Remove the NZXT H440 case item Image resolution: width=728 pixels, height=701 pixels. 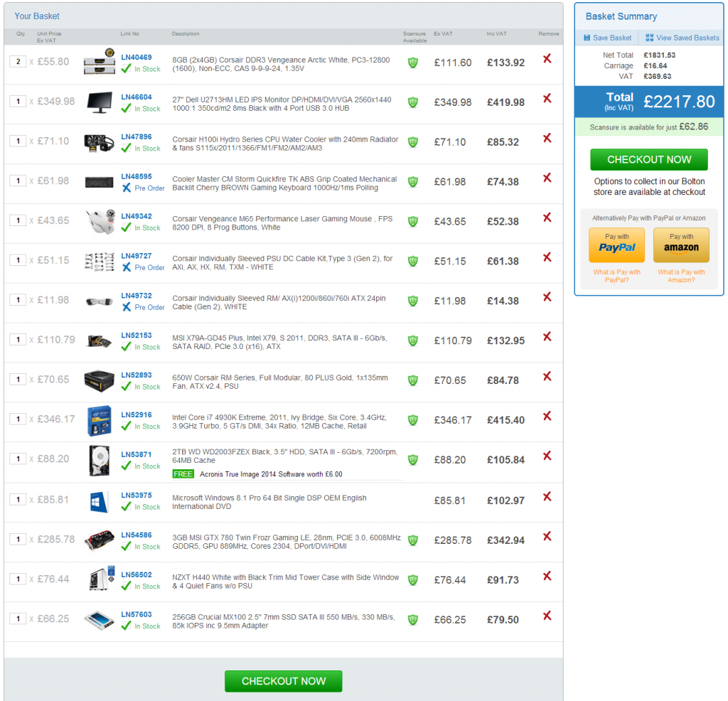coord(547,576)
